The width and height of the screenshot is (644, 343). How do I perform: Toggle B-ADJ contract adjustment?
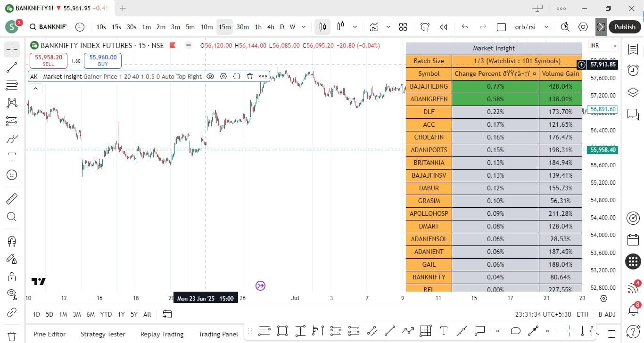(x=607, y=314)
